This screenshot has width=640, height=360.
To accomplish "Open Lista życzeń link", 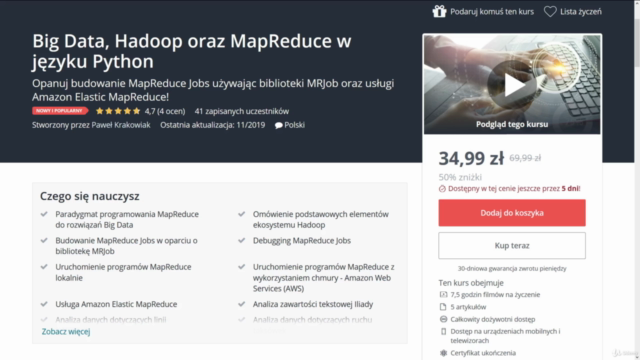I will click(x=580, y=12).
